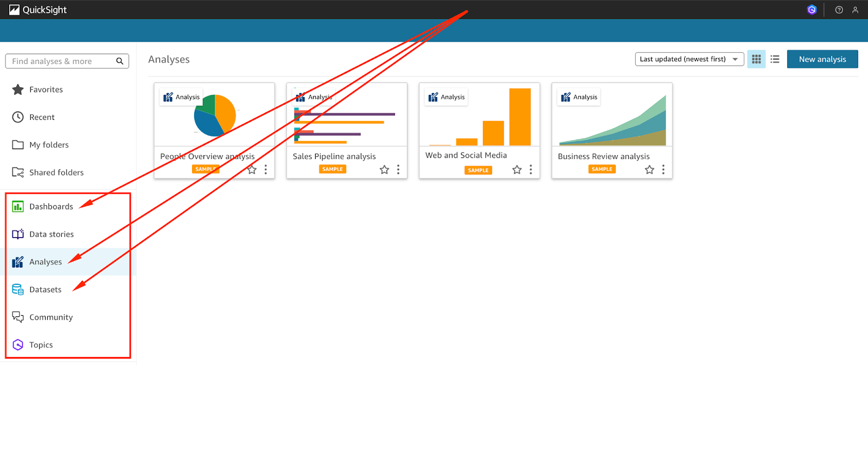The height and width of the screenshot is (471, 868).
Task: Go to Dashboards in the sidebar
Action: [52, 207]
